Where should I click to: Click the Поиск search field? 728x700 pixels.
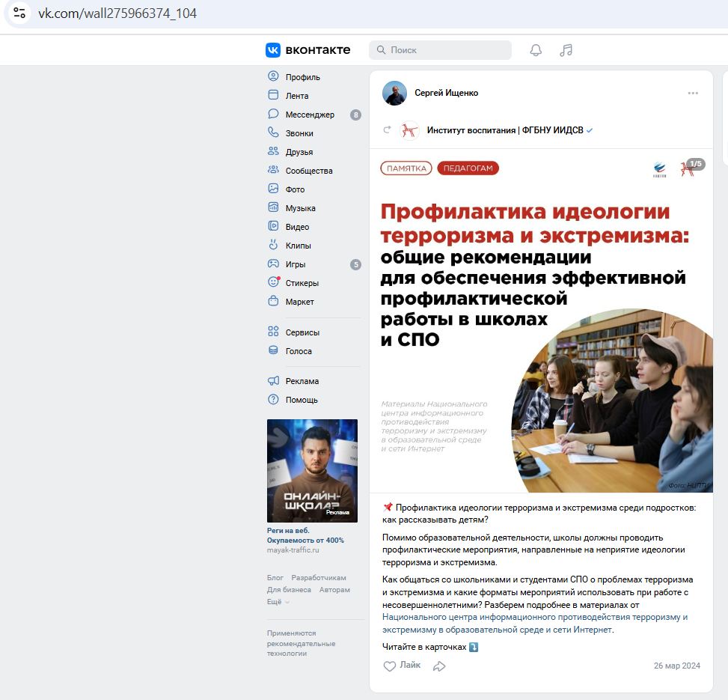coord(440,49)
